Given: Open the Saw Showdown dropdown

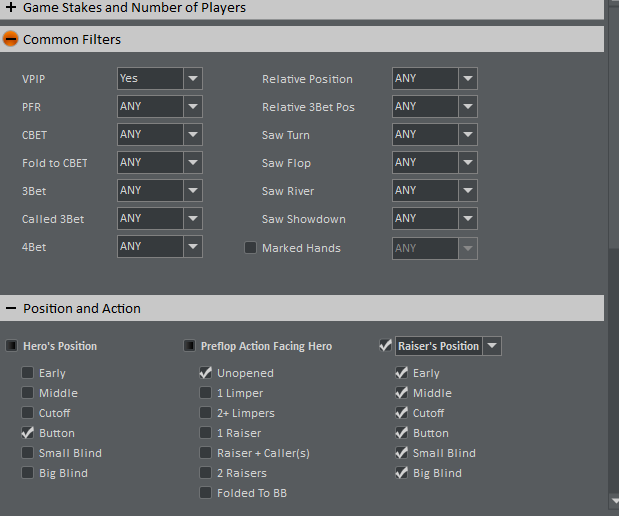Looking at the screenshot, I should pyautogui.click(x=467, y=219).
